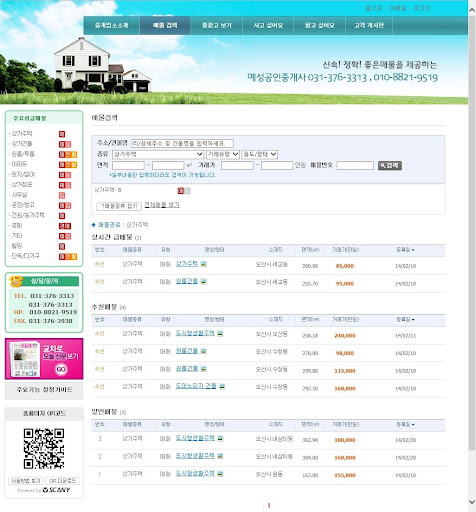This screenshot has width=476, height=512.
Task: Click the 매물번호 input field
Action: coord(355,165)
